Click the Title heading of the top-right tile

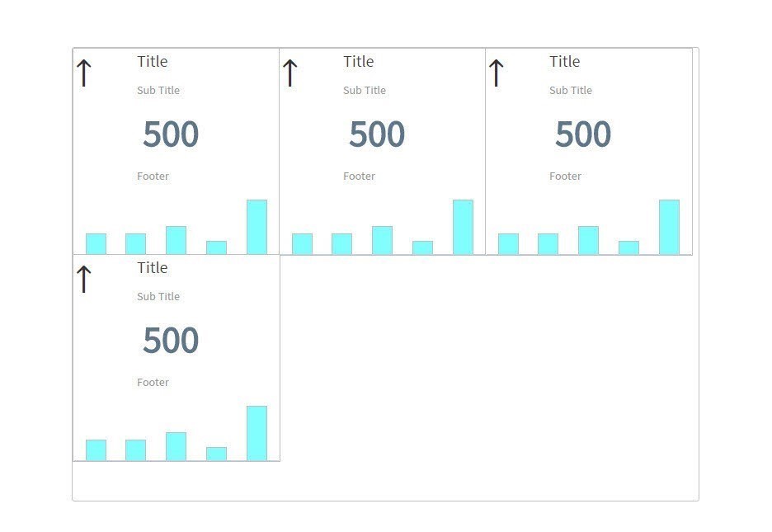coord(565,62)
